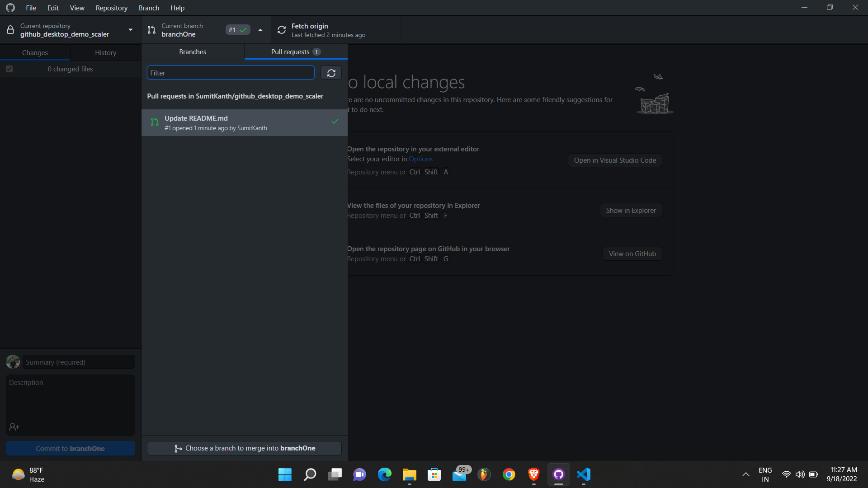
Task: Open the Branch menu
Action: tap(148, 8)
